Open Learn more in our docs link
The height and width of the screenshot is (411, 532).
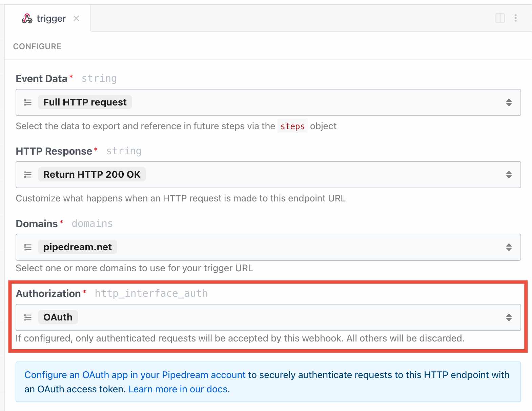pos(178,389)
